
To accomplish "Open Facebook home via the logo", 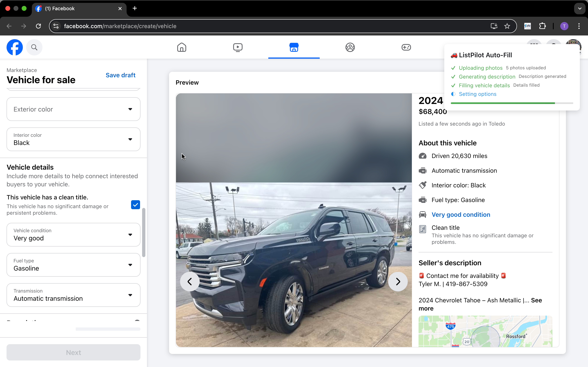I will [14, 47].
